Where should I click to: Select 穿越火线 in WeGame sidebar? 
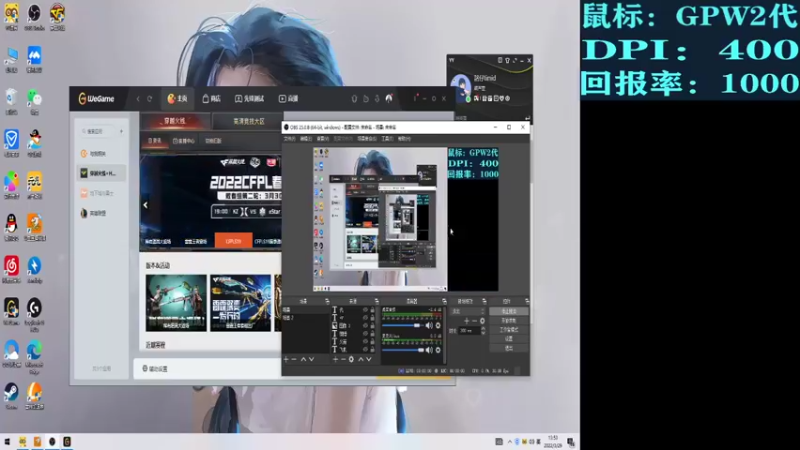[101, 173]
